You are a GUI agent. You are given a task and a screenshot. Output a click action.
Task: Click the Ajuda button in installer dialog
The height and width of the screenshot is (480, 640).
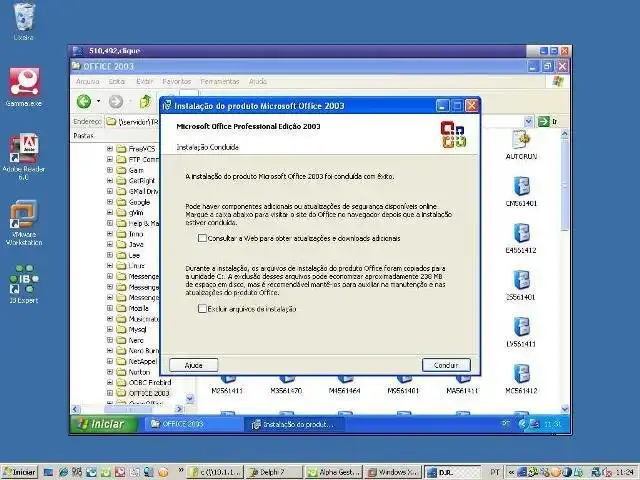(x=193, y=365)
